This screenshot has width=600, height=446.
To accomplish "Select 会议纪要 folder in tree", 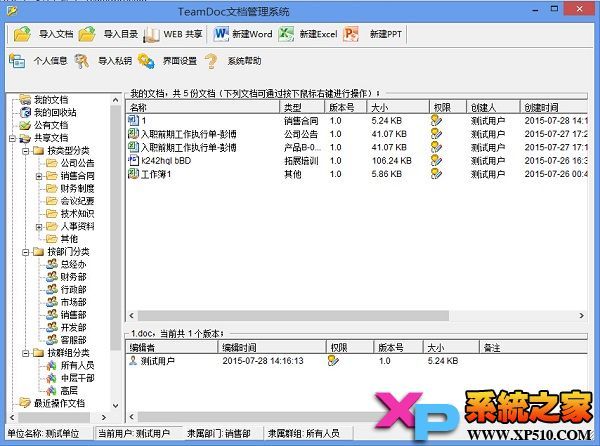I will pyautogui.click(x=77, y=201).
